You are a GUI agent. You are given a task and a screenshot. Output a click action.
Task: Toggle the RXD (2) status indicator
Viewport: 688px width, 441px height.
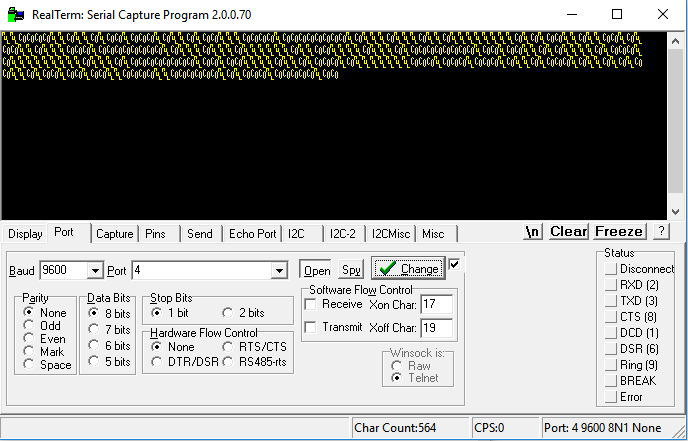[611, 285]
